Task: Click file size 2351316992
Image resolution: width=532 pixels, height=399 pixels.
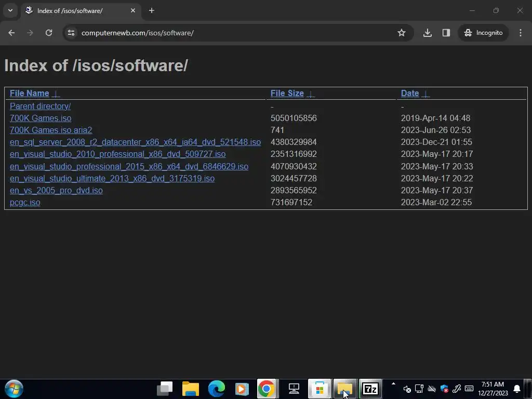Action: [x=294, y=154]
